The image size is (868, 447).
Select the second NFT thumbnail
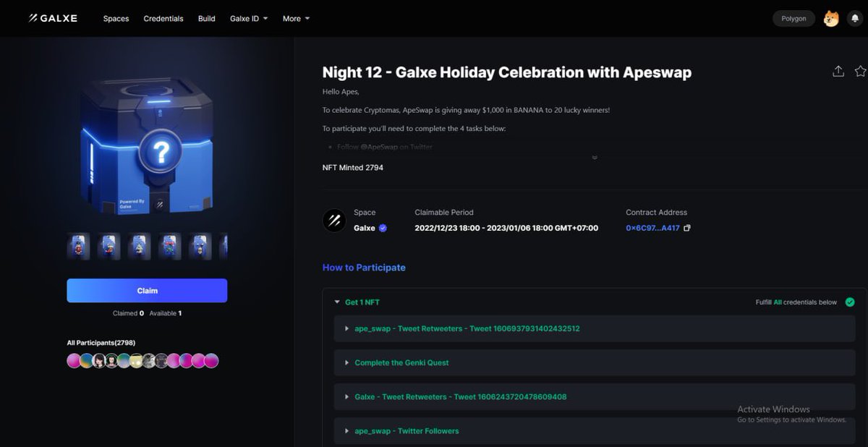pyautogui.click(x=109, y=247)
